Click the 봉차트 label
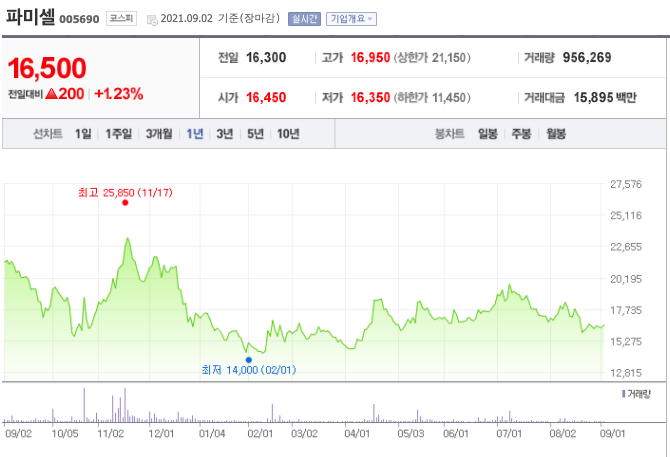 pyautogui.click(x=450, y=134)
